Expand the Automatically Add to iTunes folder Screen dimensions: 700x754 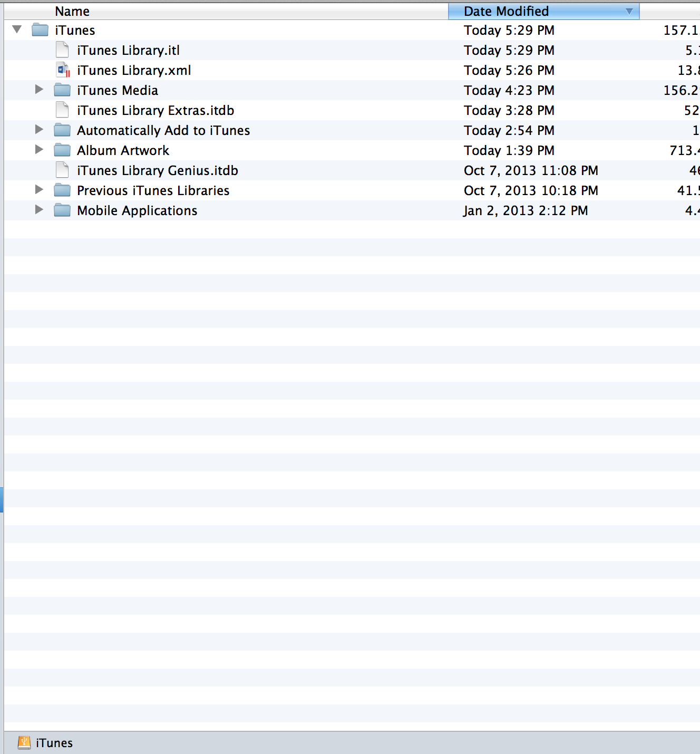pos(39,130)
